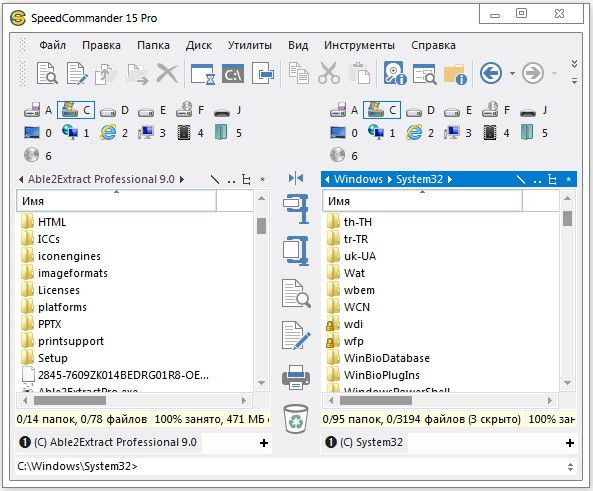Click the window with hourglass toolbar icon
The width and height of the screenshot is (593, 491).
[x=203, y=74]
